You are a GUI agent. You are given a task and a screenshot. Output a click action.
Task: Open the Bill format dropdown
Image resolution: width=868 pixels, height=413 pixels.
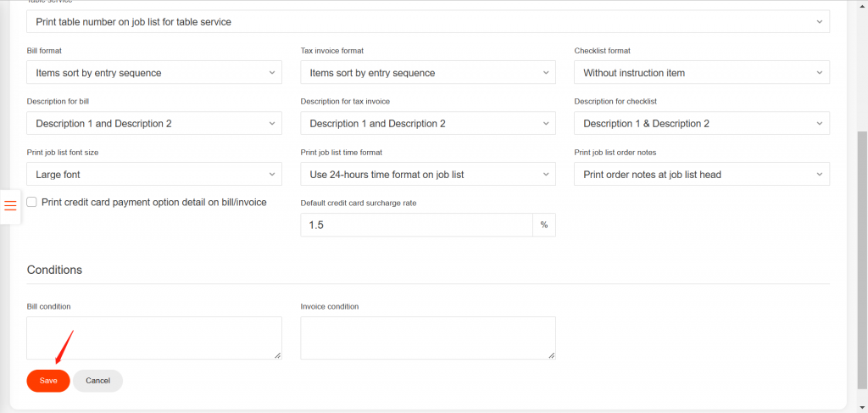(154, 73)
